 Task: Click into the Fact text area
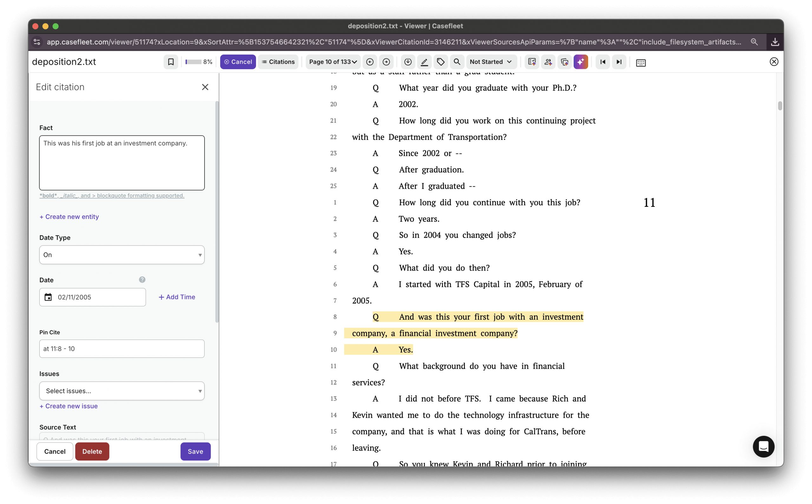[x=122, y=163]
